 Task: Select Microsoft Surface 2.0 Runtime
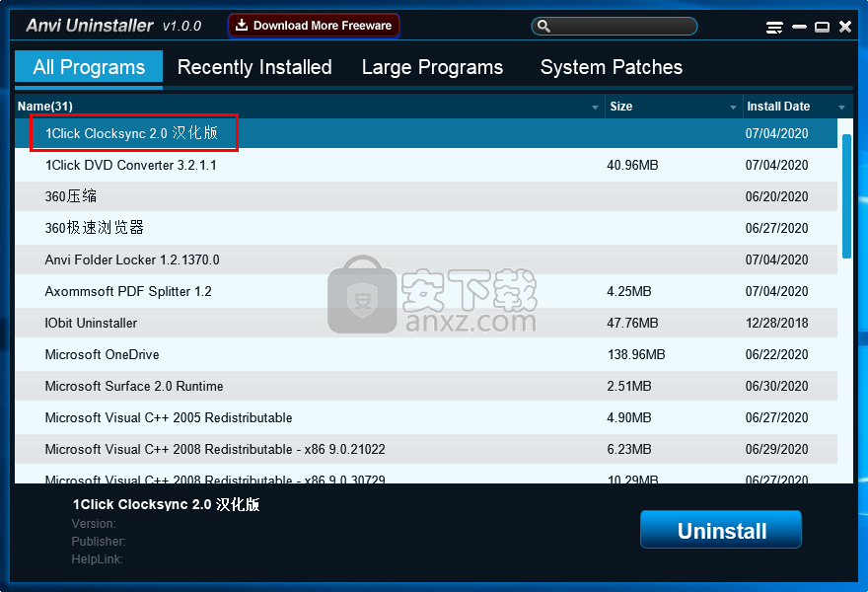point(426,386)
